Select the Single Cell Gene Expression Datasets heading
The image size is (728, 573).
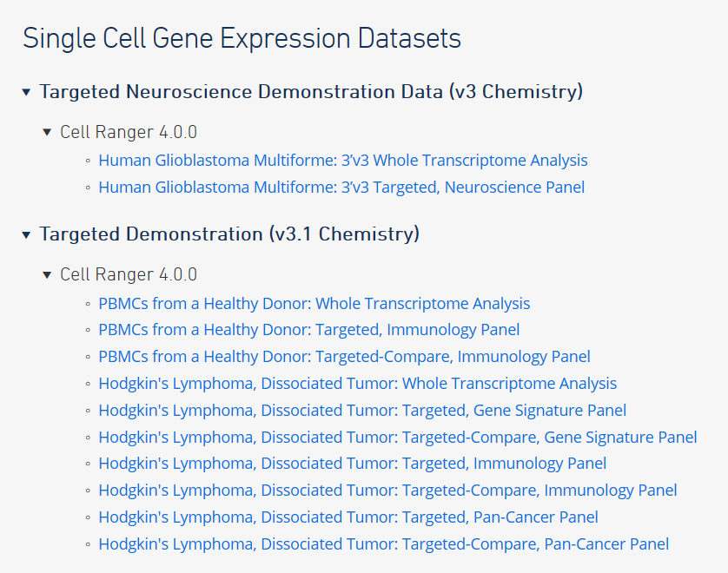[243, 38]
